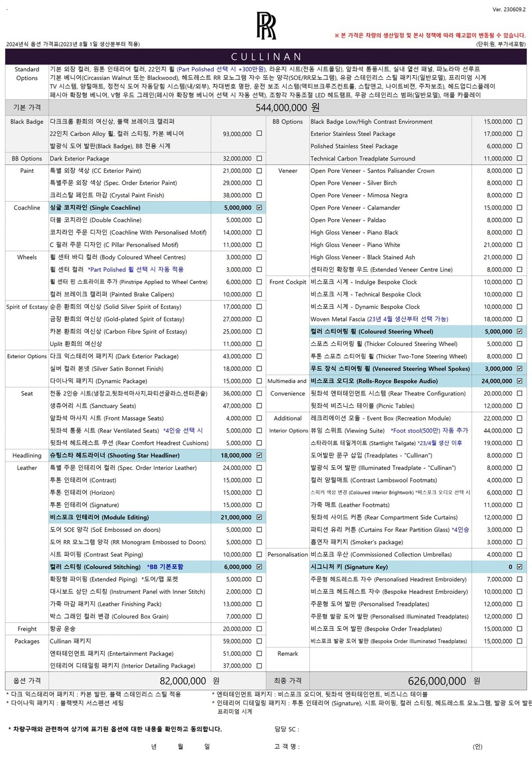Enable the Spec. Order Exterior Paint checkbox
532x762 pixels.
pyautogui.click(x=259, y=183)
